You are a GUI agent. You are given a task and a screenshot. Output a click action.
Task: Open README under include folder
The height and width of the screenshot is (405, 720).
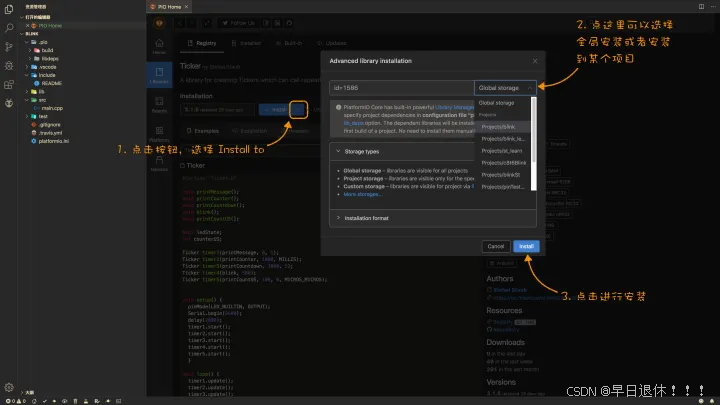pos(48,83)
